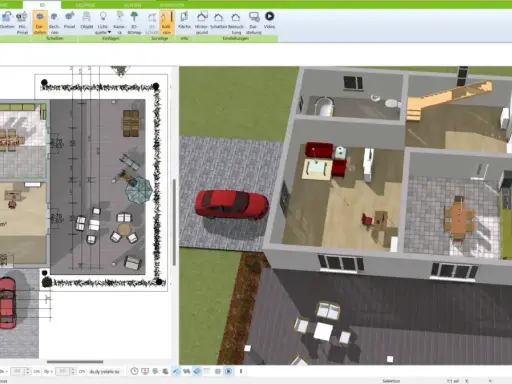Toggle the highlighted circled-X snap icon
This screenshot has height=384, width=512.
[x=228, y=371]
